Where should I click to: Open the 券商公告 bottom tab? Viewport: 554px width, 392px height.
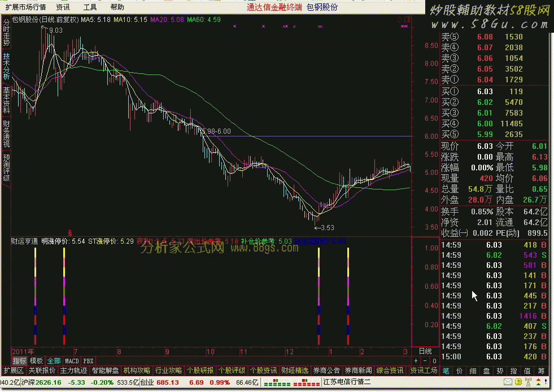tap(326, 371)
